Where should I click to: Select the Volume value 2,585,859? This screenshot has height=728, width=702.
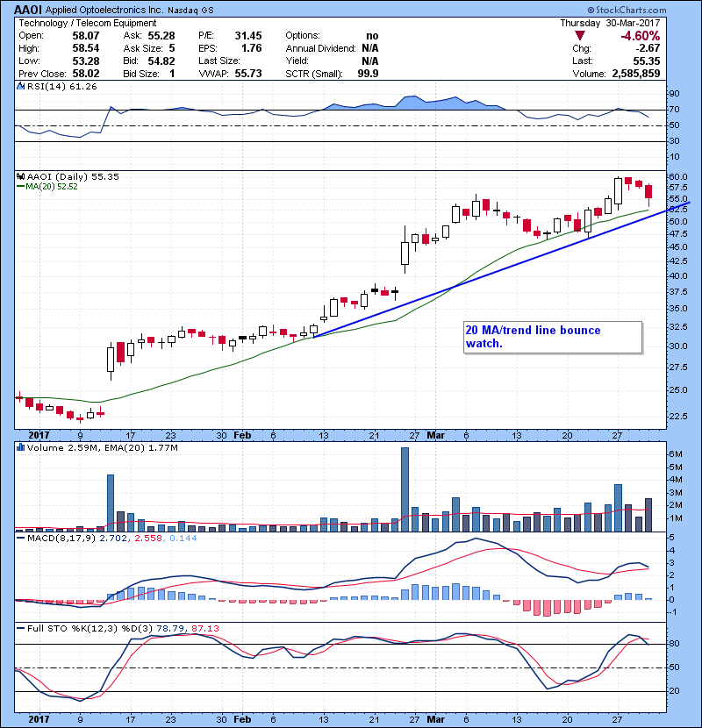(636, 74)
